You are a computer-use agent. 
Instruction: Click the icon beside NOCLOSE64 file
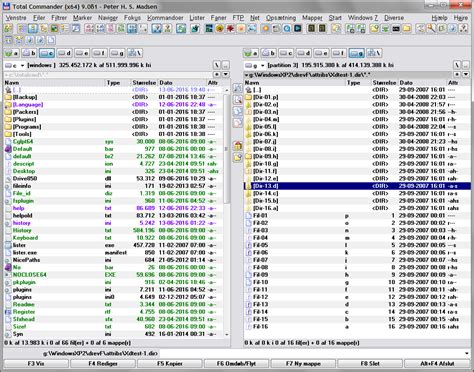(x=8, y=275)
